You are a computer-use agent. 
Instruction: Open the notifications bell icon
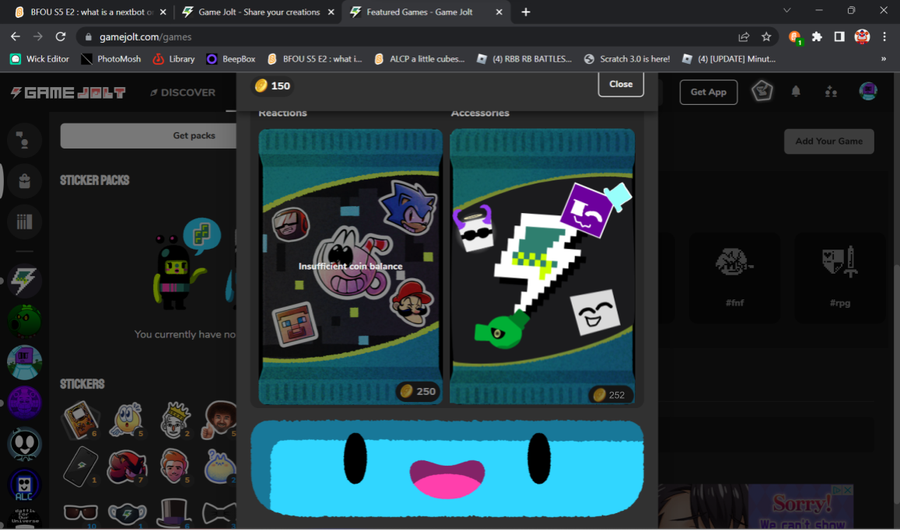pos(796,91)
